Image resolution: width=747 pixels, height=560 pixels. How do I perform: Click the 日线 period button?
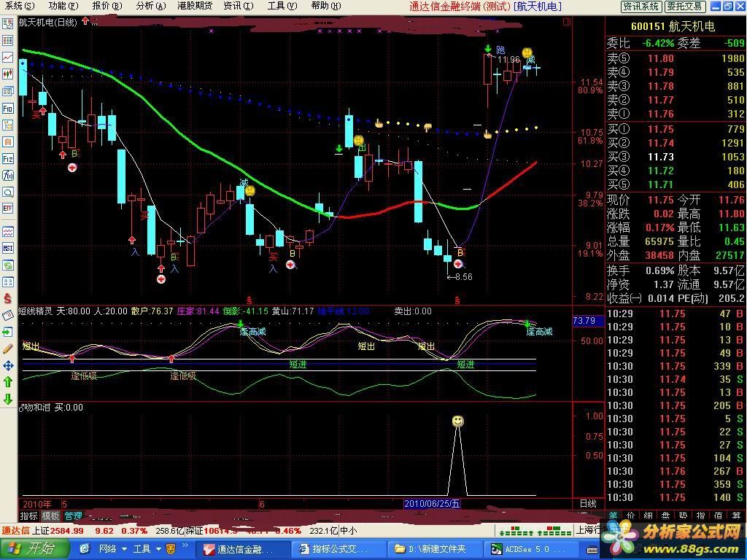pyautogui.click(x=589, y=503)
